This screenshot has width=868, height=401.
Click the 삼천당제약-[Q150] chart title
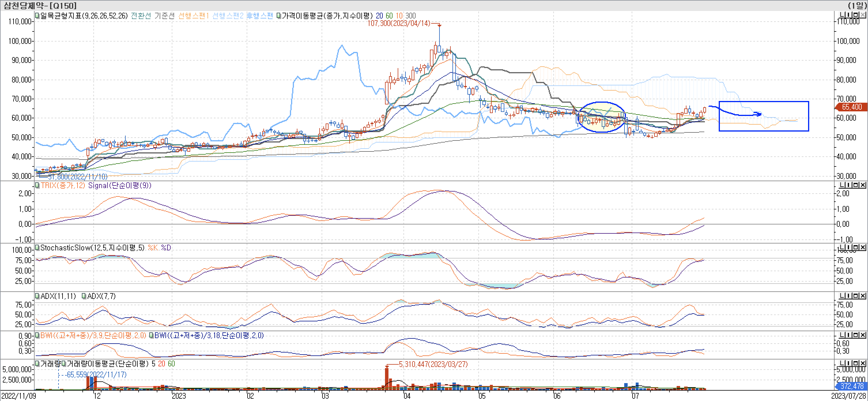[40, 5]
